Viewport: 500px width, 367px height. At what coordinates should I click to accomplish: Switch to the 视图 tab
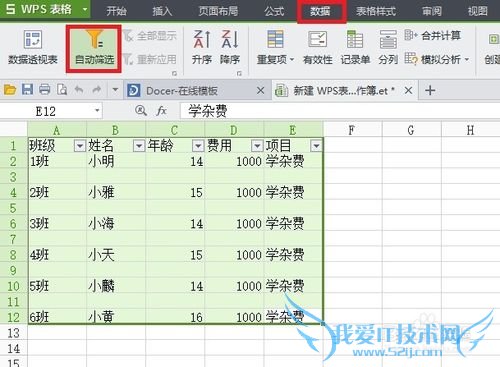click(x=477, y=11)
